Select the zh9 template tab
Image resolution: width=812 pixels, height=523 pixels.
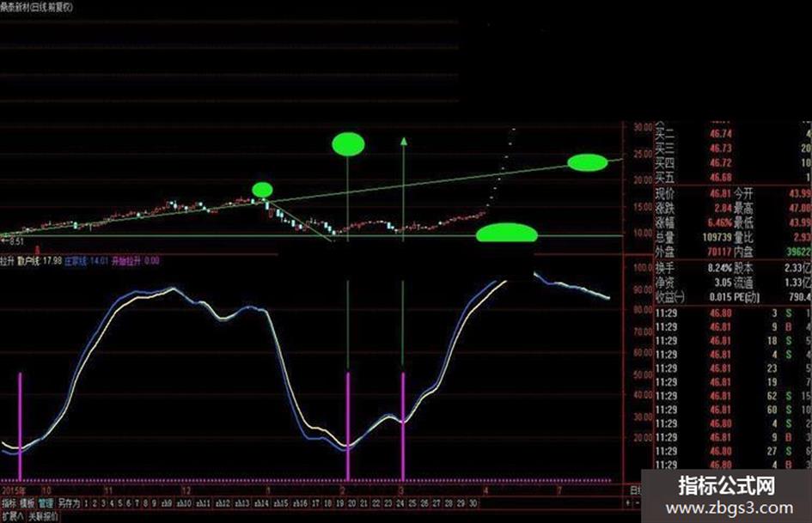[x=167, y=503]
